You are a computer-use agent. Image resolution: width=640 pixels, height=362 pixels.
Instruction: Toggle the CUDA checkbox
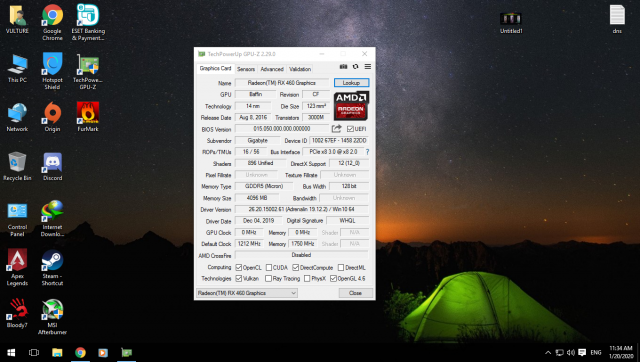269,268
